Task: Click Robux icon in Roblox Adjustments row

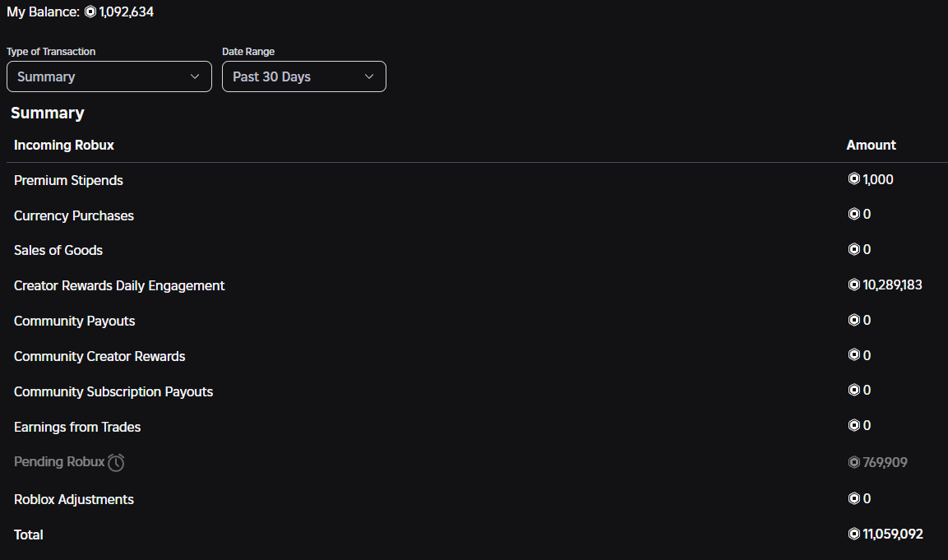Action: point(853,498)
